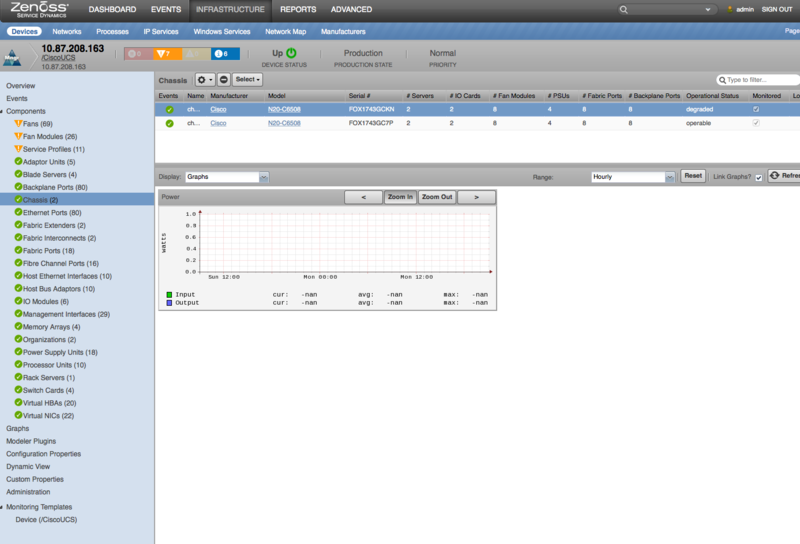Switch to the IP Services tab

[x=161, y=32]
